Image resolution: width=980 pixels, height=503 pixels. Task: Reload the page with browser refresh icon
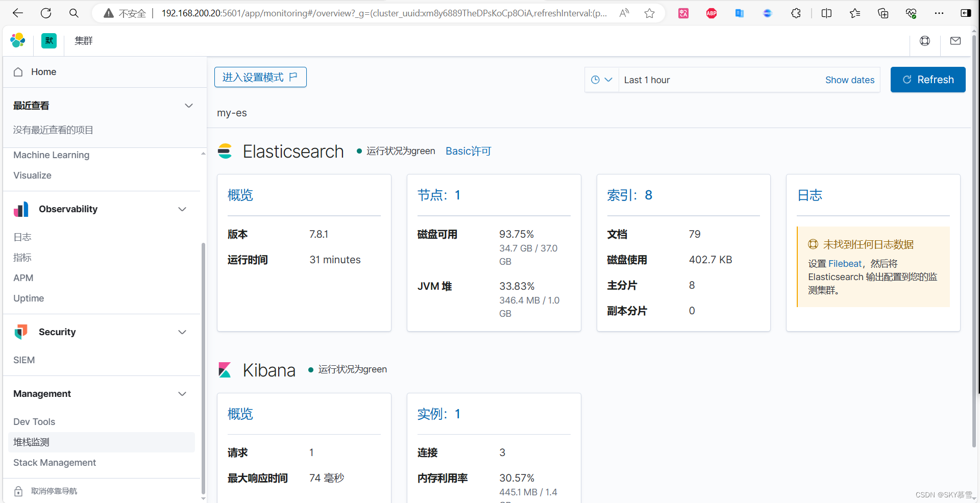pyautogui.click(x=46, y=13)
